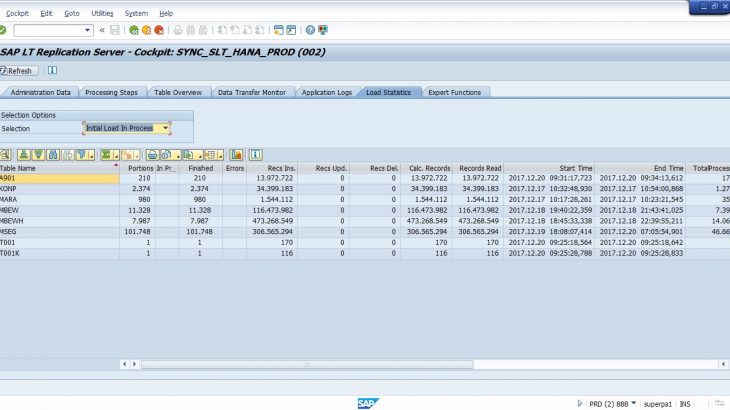Click the Choose Layout grid icon

tap(211, 155)
